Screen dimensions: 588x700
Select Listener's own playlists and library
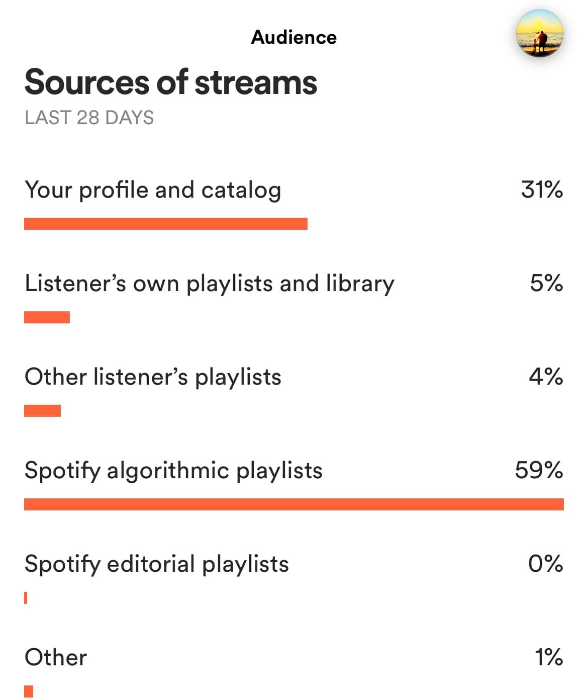click(x=210, y=284)
